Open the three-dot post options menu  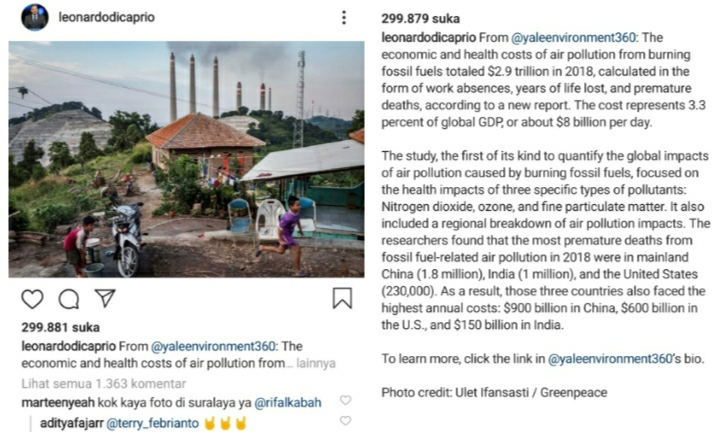coord(343,18)
